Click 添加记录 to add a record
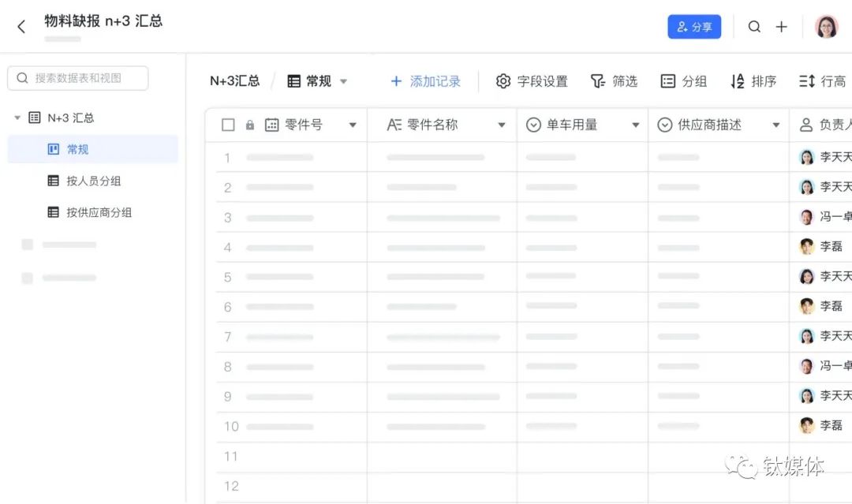The height and width of the screenshot is (504, 852). click(x=425, y=81)
